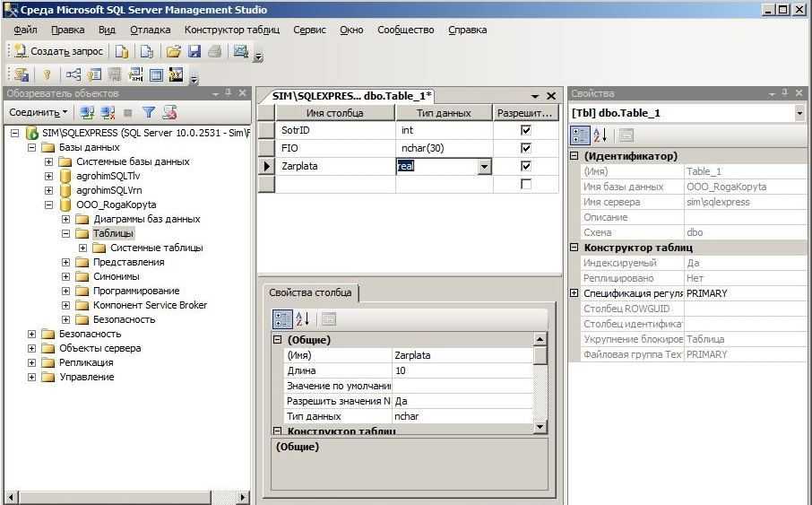The image size is (812, 505).
Task: Click the activity monitor icon on top toolbar
Action: tap(241, 51)
